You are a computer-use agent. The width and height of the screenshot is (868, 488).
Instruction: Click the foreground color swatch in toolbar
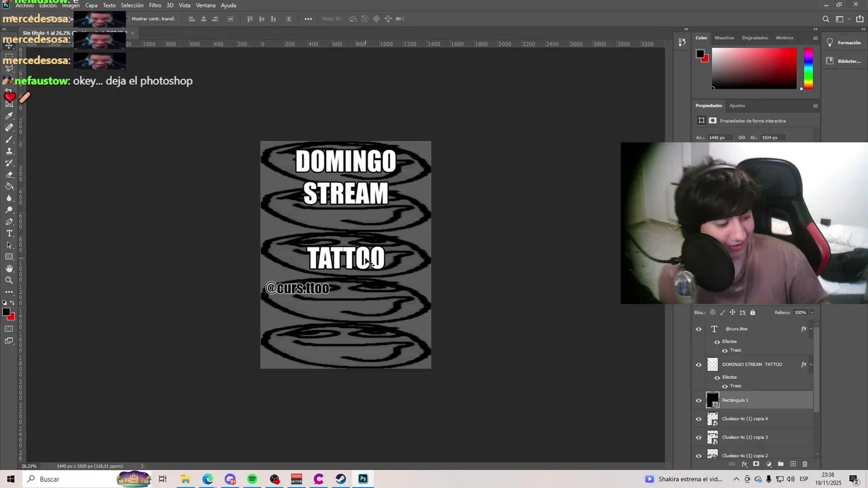[6, 312]
